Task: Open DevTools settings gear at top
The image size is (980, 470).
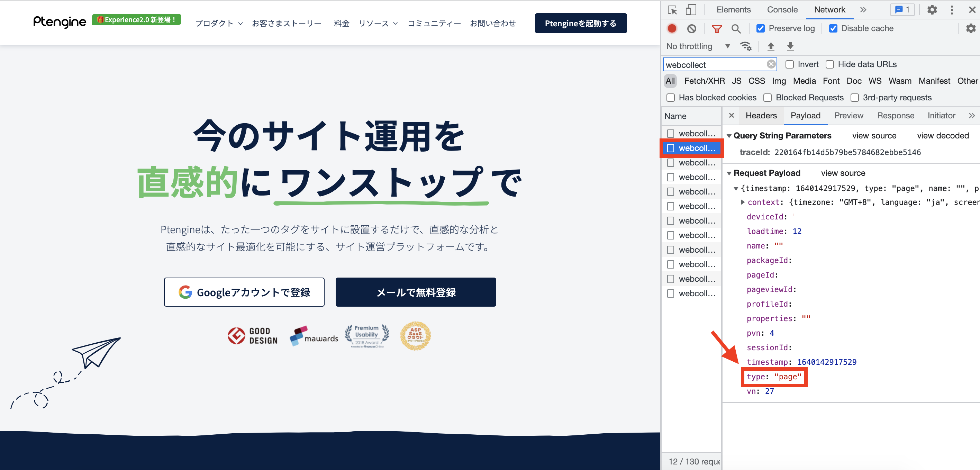Action: point(932,10)
